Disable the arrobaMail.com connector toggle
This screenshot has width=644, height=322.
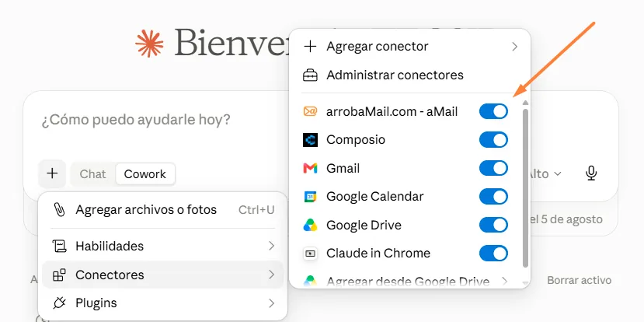(x=493, y=111)
